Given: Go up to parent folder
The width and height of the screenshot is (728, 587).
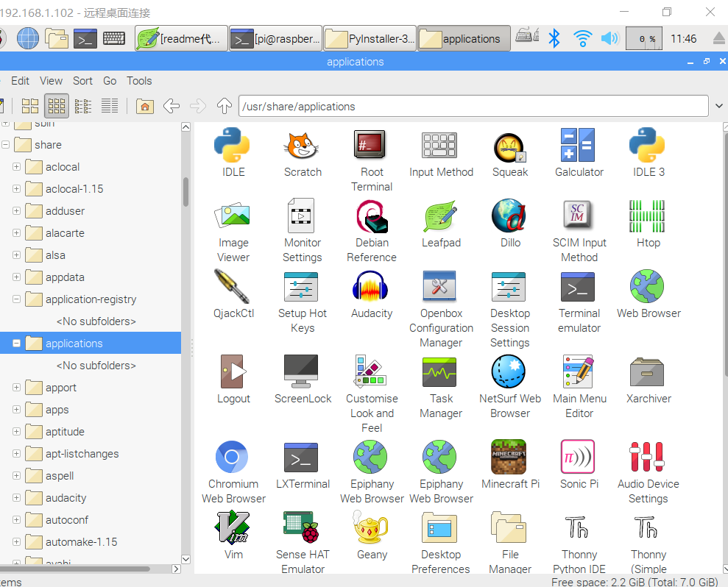Looking at the screenshot, I should click(x=225, y=106).
